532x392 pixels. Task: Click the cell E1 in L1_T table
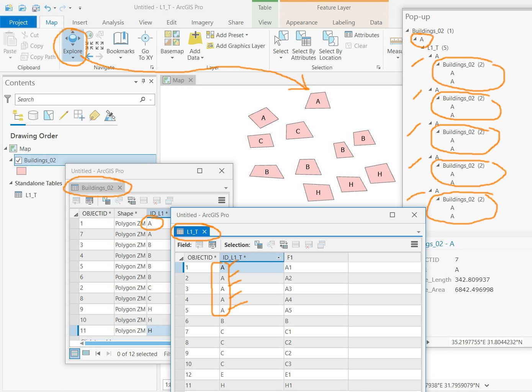point(316,374)
